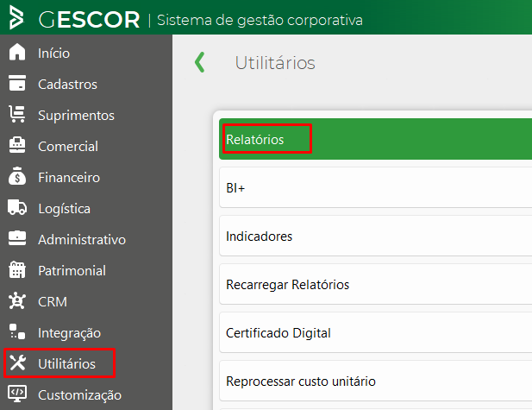Open the Indicadores option
Viewport: 532px width, 410px height.
[259, 236]
